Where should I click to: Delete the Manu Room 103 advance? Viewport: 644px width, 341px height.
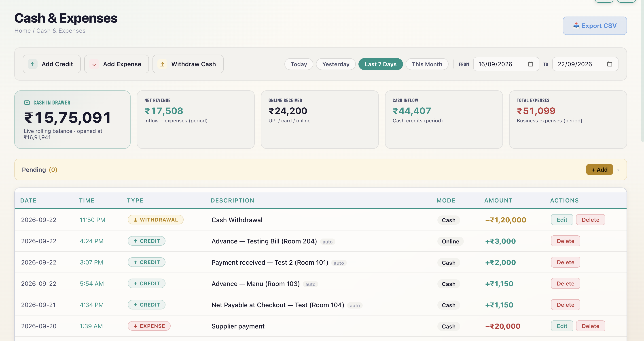(x=566, y=283)
